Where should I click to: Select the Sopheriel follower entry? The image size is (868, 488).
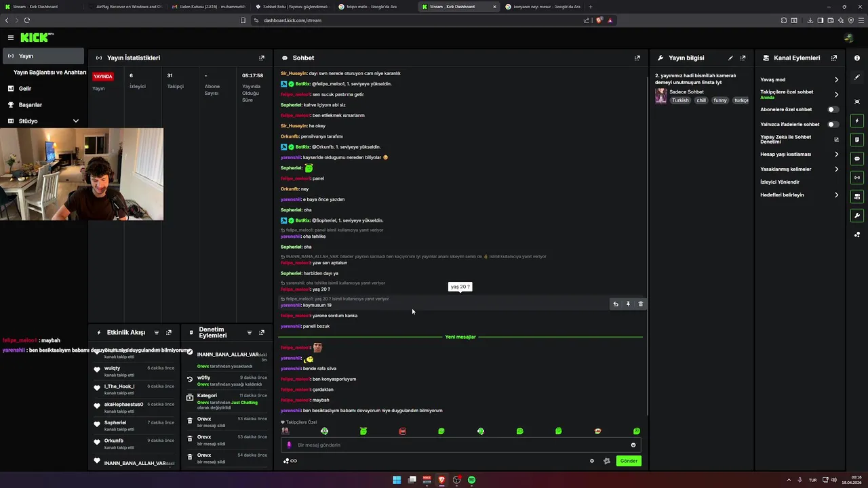134,425
